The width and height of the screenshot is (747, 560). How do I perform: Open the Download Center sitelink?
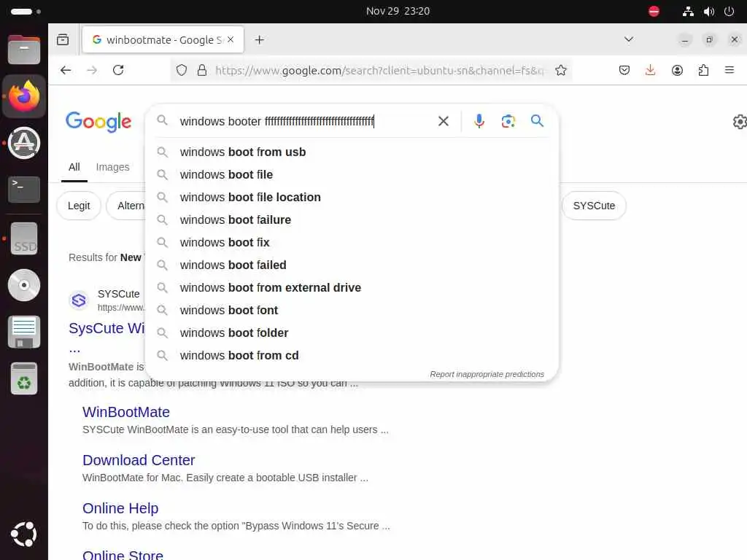pos(139,460)
